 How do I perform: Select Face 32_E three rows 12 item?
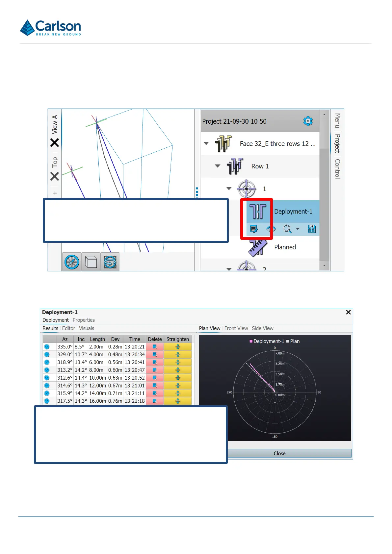(x=277, y=144)
